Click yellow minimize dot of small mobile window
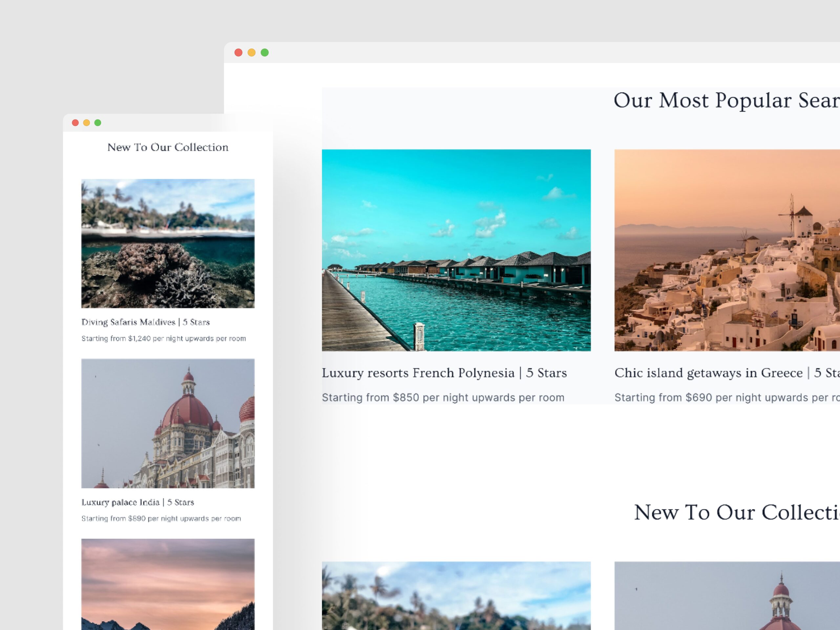Image resolution: width=840 pixels, height=630 pixels. 87,123
